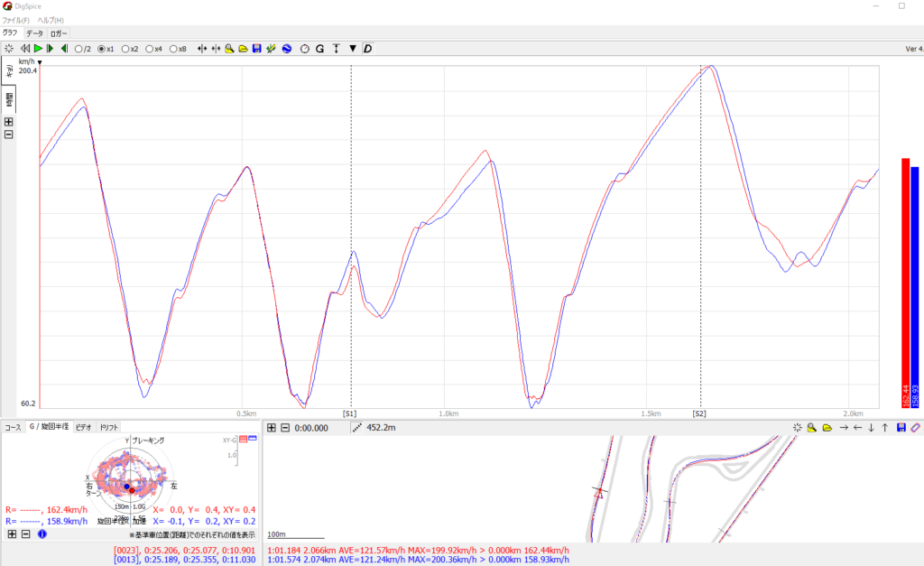924x566 pixels.
Task: Click the bold G icon in toolbar
Action: (319, 48)
